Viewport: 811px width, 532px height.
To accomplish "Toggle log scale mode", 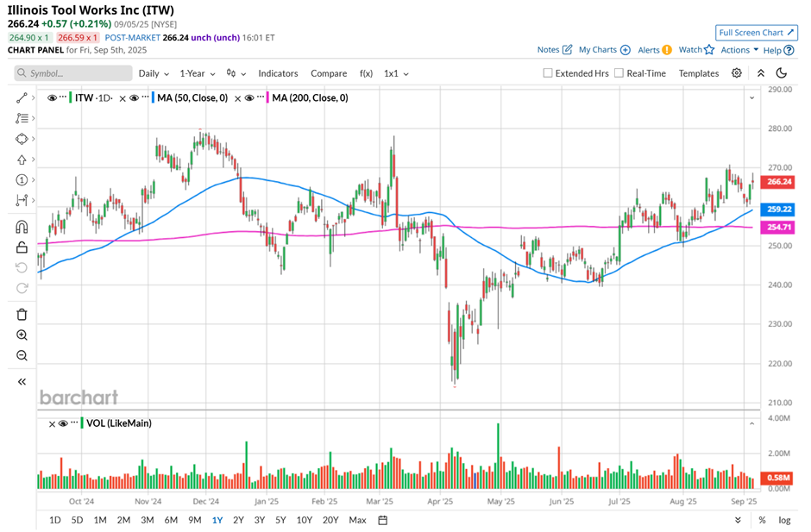I will coord(784,520).
